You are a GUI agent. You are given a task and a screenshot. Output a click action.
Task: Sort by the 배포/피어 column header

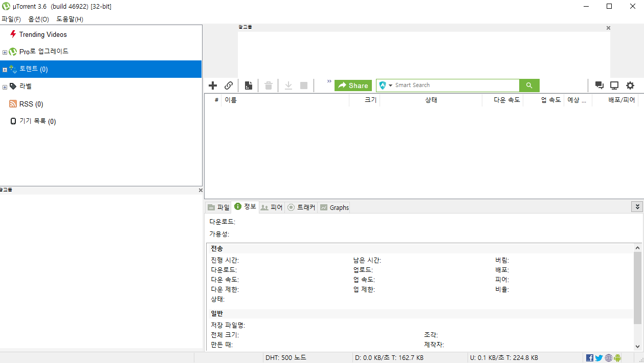(615, 100)
